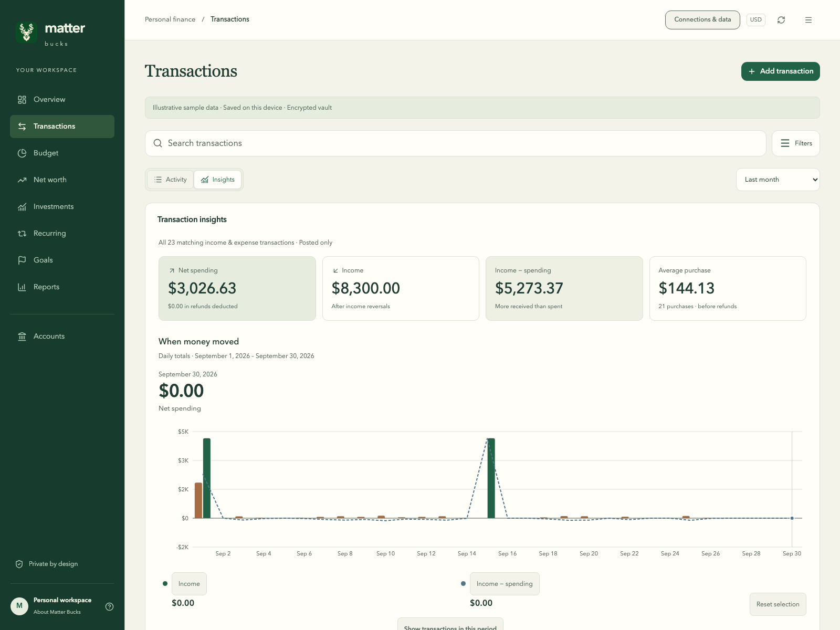Select the Net spending metric card
Image resolution: width=840 pixels, height=630 pixels.
pos(237,288)
